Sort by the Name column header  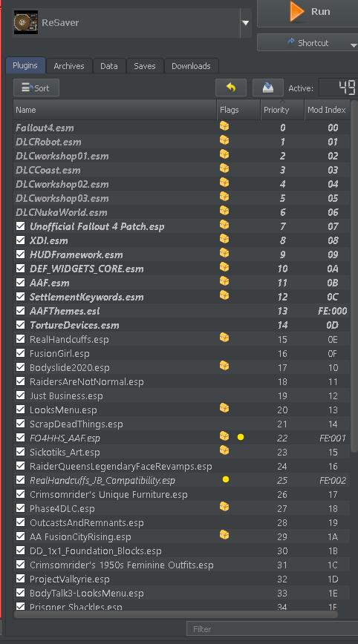point(114,110)
